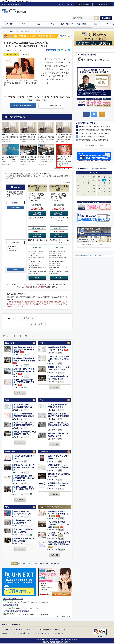Open the Facebook page from the sidebar icon

(86, 114)
